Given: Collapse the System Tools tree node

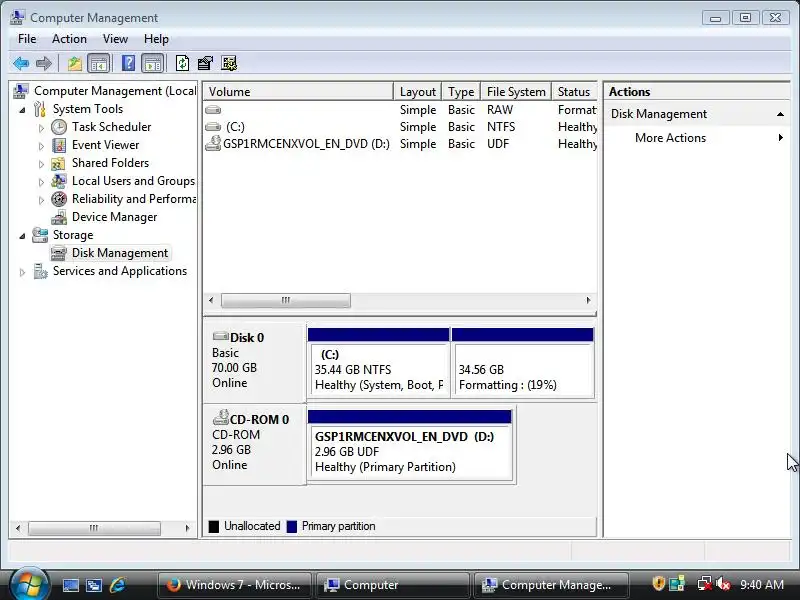Looking at the screenshot, I should coord(22,110).
